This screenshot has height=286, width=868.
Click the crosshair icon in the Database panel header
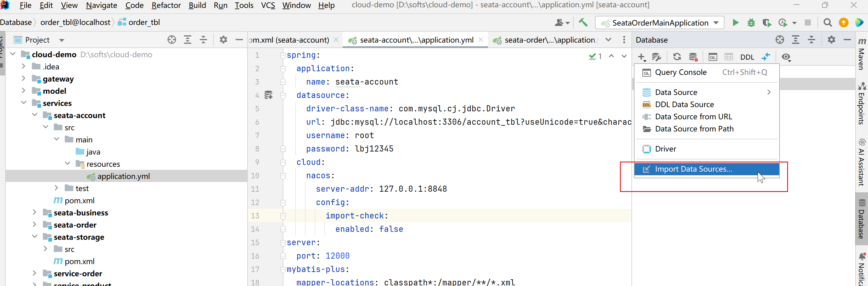(x=780, y=40)
